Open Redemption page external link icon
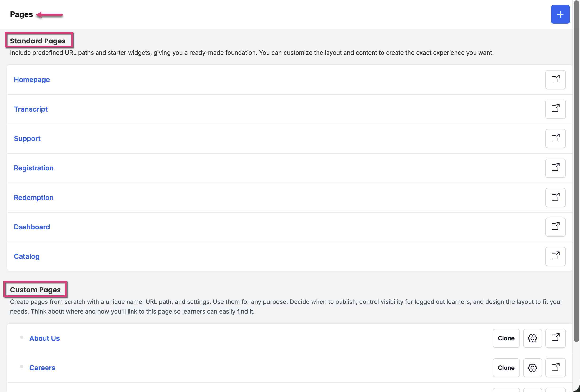The height and width of the screenshot is (392, 580). point(555,197)
